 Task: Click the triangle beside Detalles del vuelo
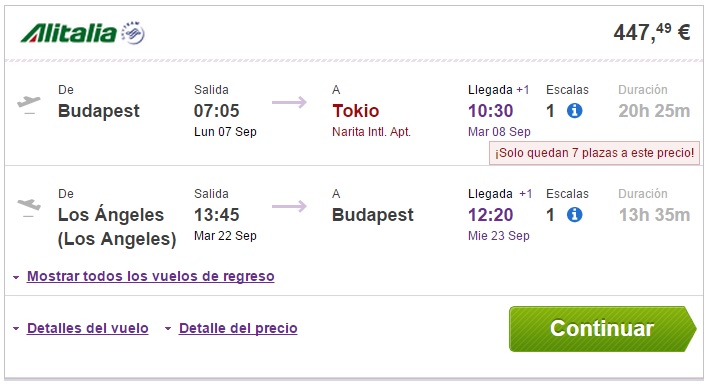coord(16,328)
